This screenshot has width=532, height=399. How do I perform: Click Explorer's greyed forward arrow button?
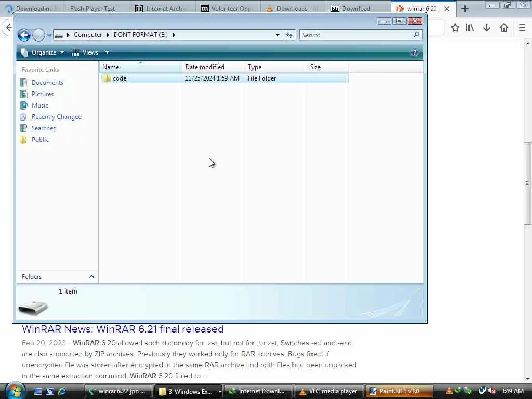38,35
